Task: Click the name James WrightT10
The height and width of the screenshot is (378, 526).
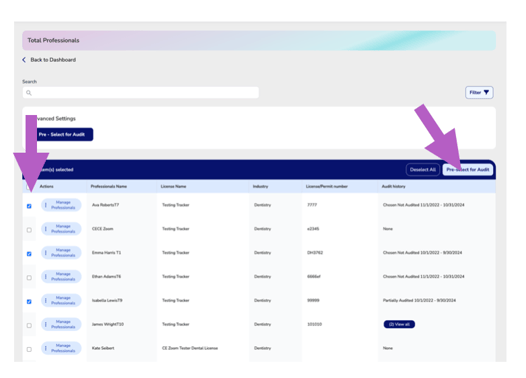Action: (x=108, y=324)
